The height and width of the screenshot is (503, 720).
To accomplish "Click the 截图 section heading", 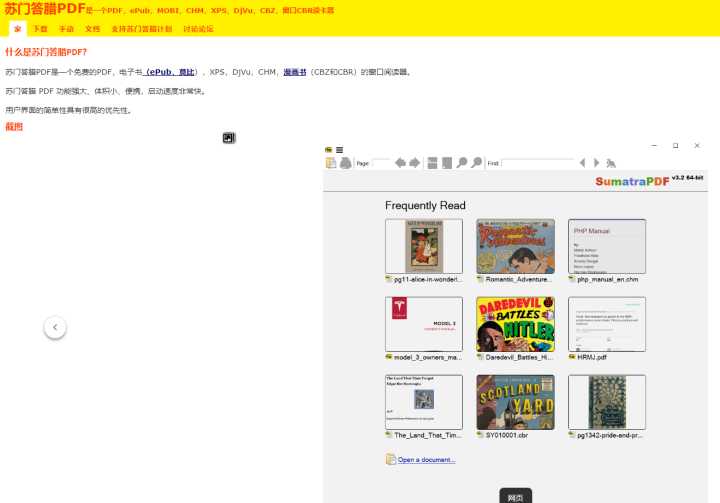I will tap(14, 127).
